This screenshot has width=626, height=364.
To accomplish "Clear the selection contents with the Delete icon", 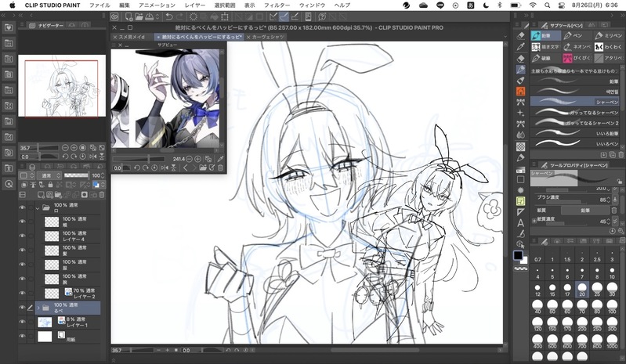I will (x=194, y=16).
